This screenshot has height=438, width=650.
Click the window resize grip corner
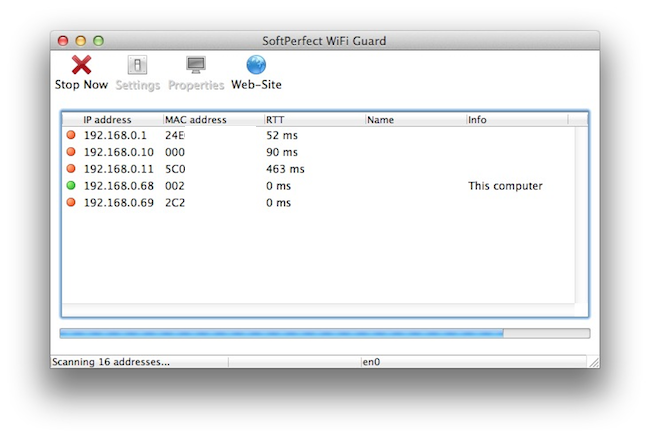tap(594, 362)
